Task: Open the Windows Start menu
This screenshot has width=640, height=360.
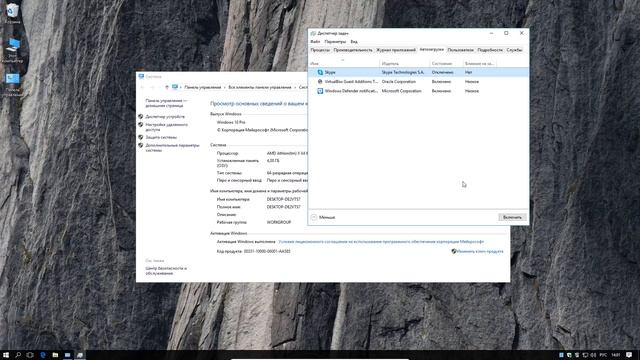Action: pyautogui.click(x=6, y=355)
